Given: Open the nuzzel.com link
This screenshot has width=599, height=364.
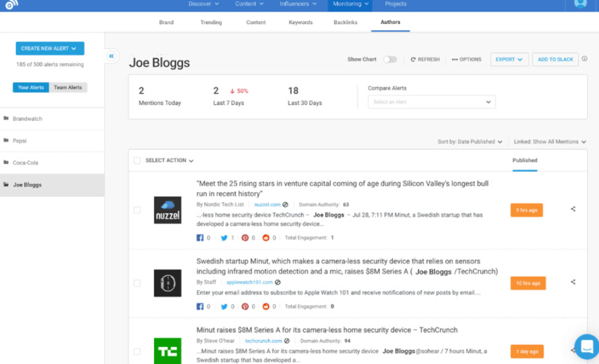Looking at the screenshot, I should (267, 204).
